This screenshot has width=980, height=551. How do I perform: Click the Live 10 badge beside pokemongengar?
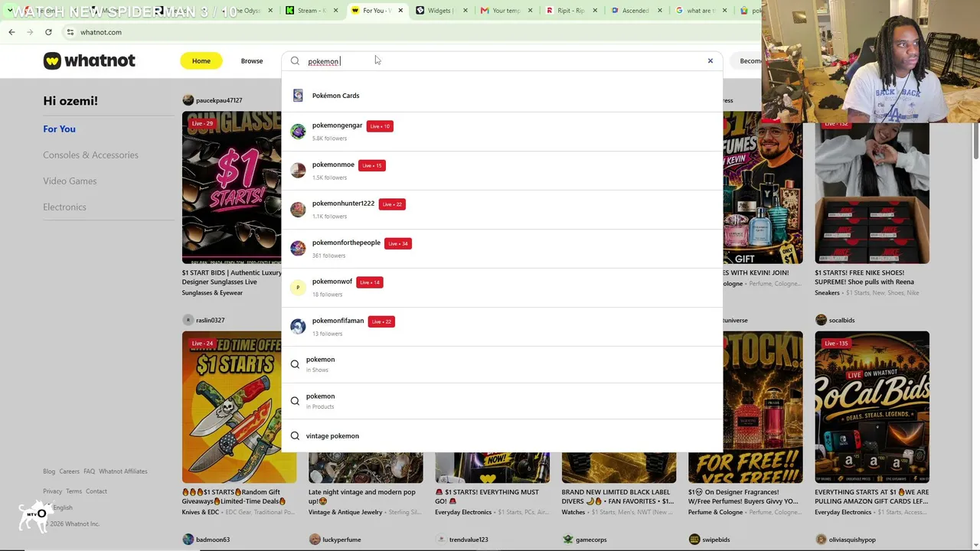point(380,126)
